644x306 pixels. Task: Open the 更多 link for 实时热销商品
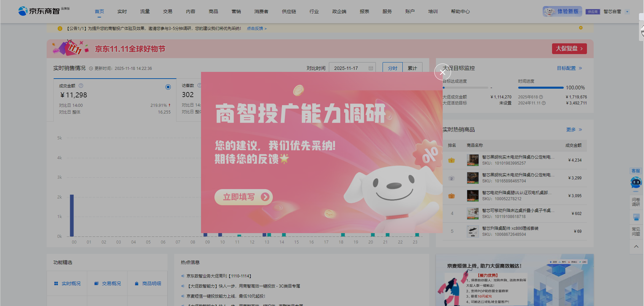pyautogui.click(x=574, y=130)
